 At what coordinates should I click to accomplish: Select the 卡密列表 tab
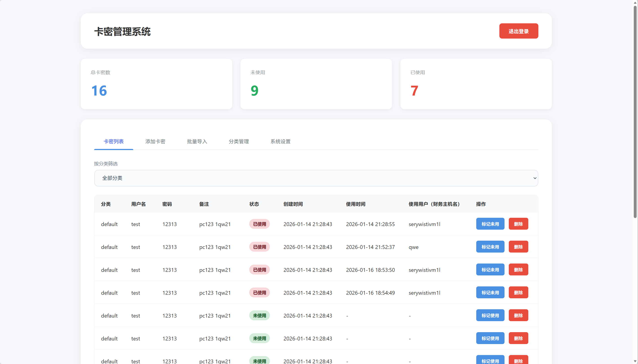pos(114,142)
